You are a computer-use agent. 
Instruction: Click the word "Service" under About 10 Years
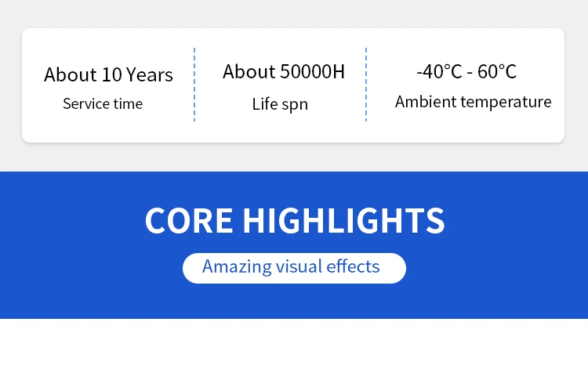tap(85, 103)
